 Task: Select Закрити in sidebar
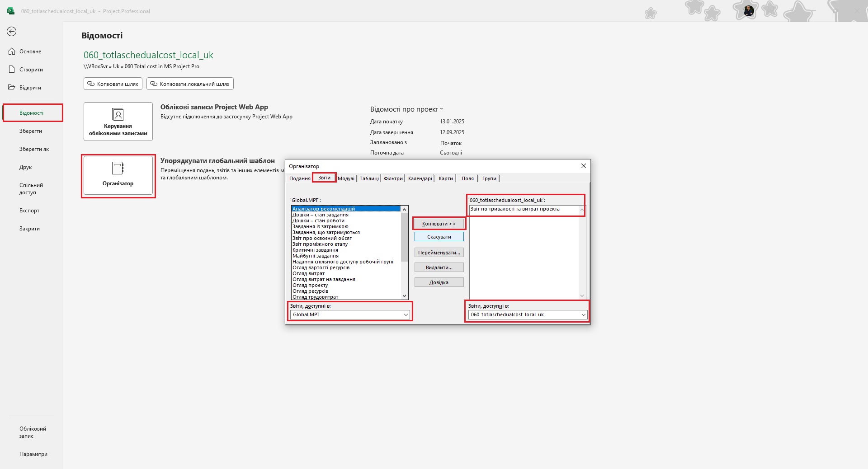pyautogui.click(x=29, y=229)
